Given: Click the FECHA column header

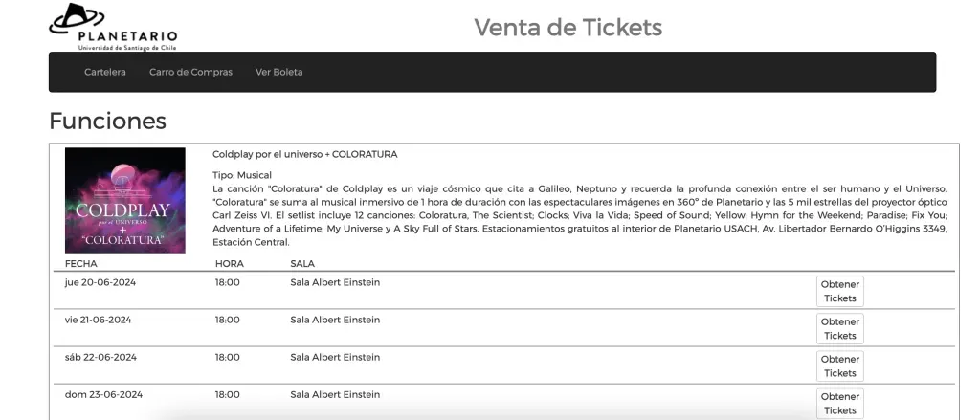Looking at the screenshot, I should (81, 263).
